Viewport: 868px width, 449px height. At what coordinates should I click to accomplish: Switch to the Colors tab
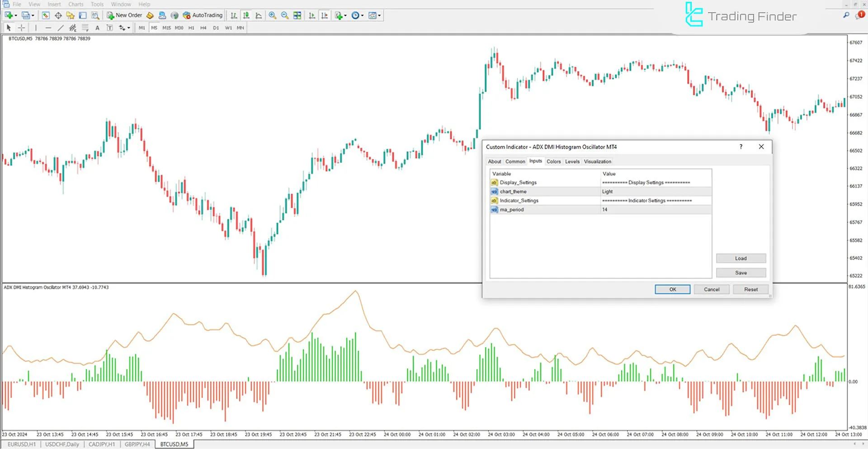[553, 161]
